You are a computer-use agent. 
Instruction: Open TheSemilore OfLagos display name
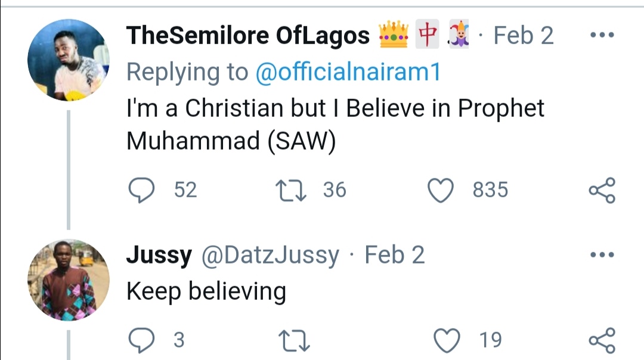[x=247, y=36]
